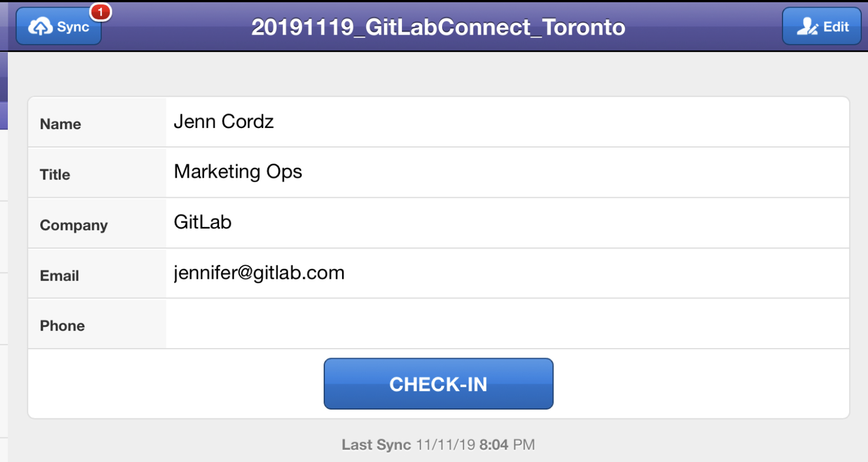Click the Sync button label
The width and height of the screenshot is (868, 462).
point(73,27)
